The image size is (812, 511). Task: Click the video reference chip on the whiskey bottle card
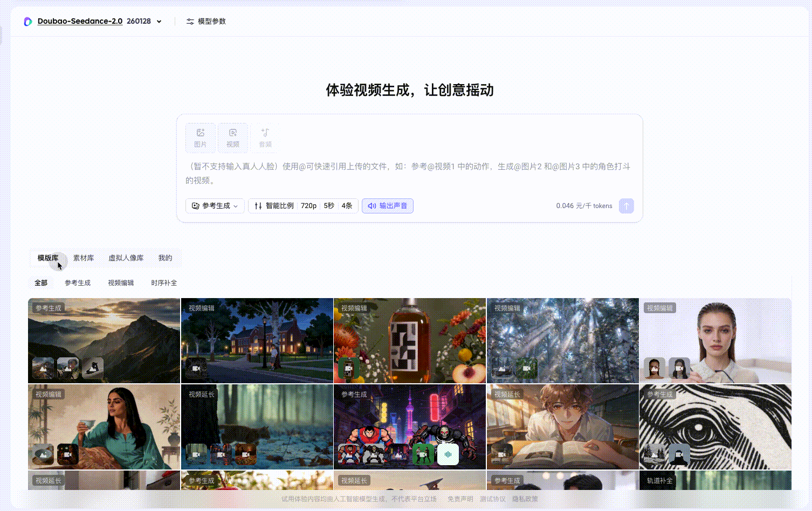coord(349,368)
